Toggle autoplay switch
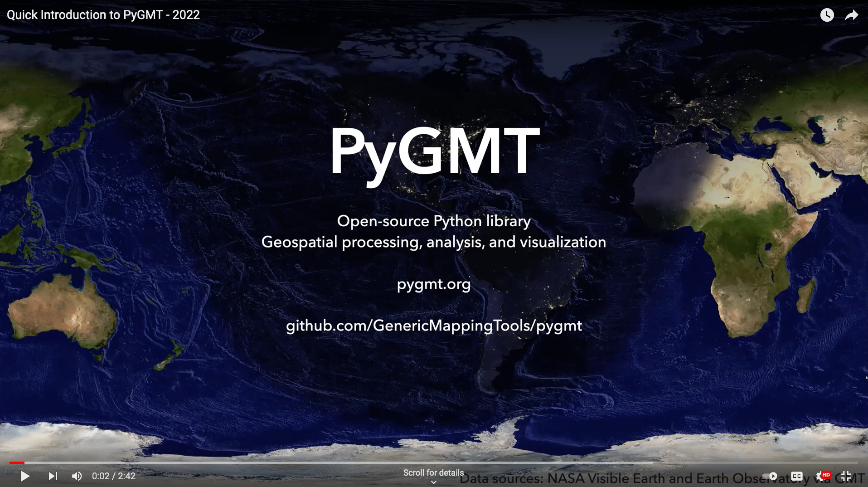Screen dimensions: 868x487 tap(770, 476)
